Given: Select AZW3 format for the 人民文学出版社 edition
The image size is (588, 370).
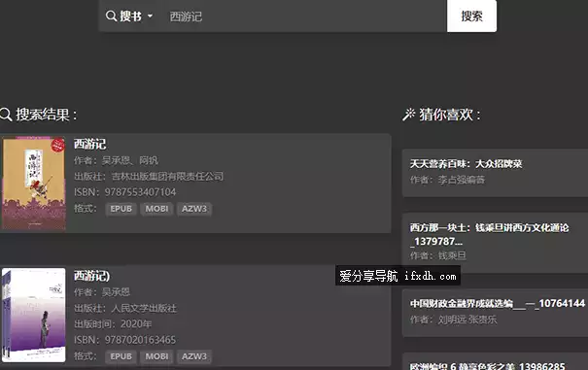Looking at the screenshot, I should [x=194, y=356].
